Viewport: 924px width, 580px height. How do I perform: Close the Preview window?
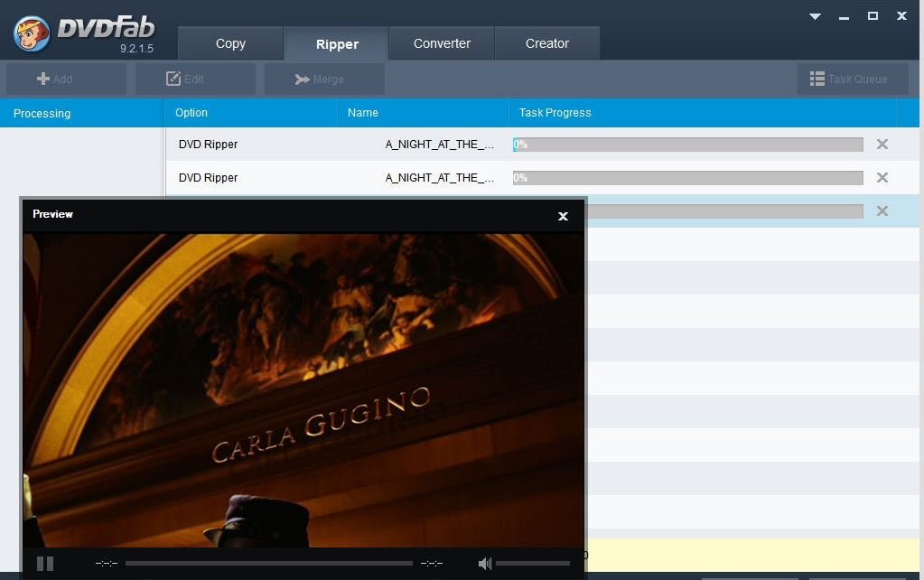[x=563, y=216]
